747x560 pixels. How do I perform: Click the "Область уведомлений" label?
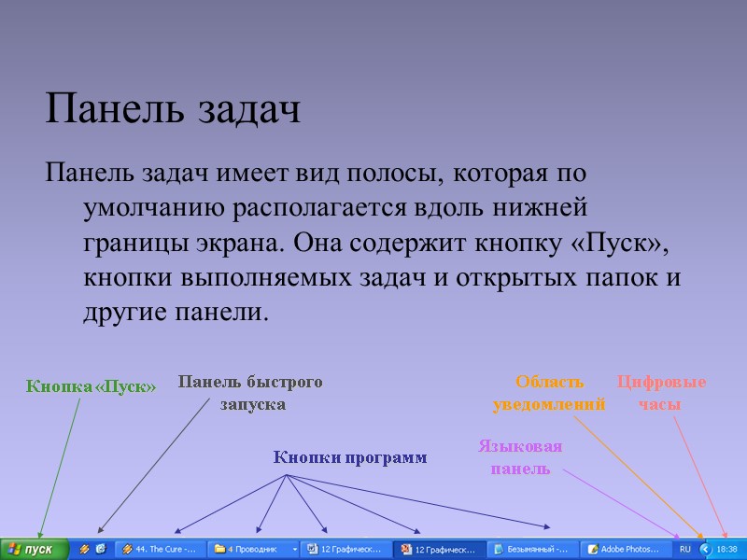click(x=551, y=392)
